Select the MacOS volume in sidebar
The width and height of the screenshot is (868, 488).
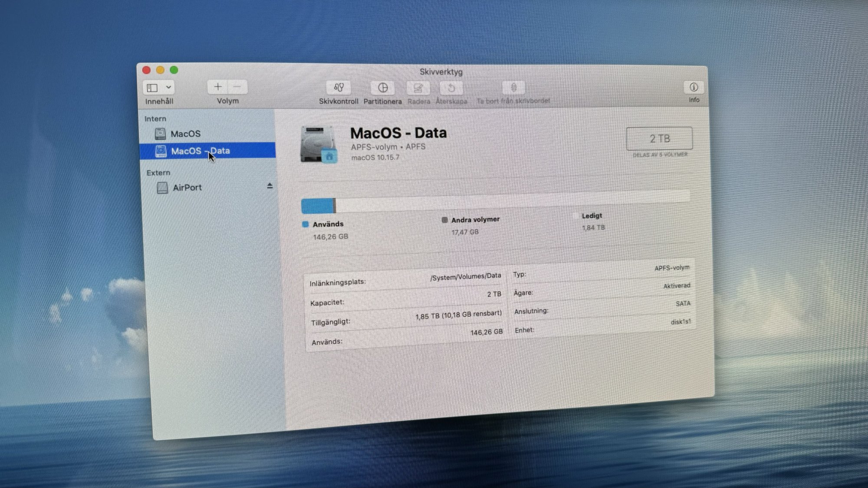click(185, 134)
